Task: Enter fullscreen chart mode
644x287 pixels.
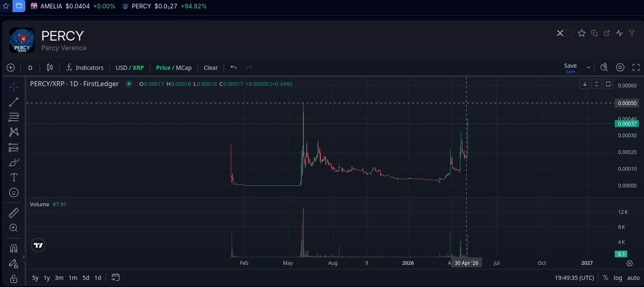Action: click(x=636, y=68)
